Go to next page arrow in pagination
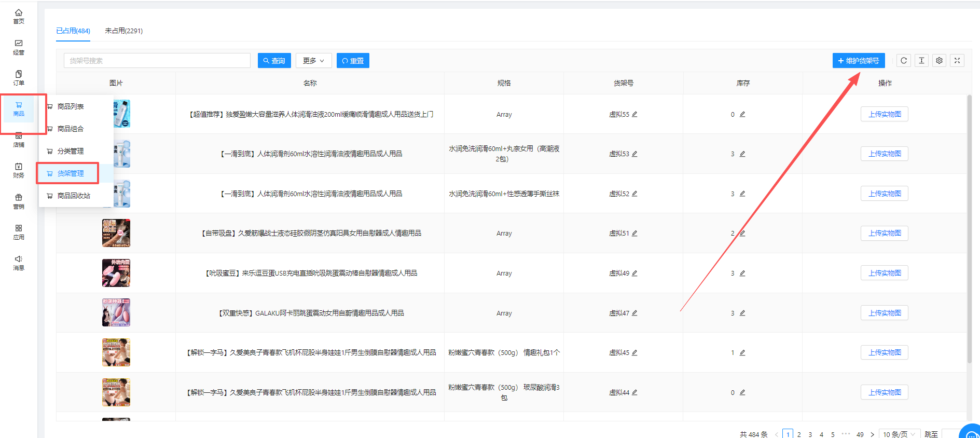The height and width of the screenshot is (438, 980). (872, 434)
